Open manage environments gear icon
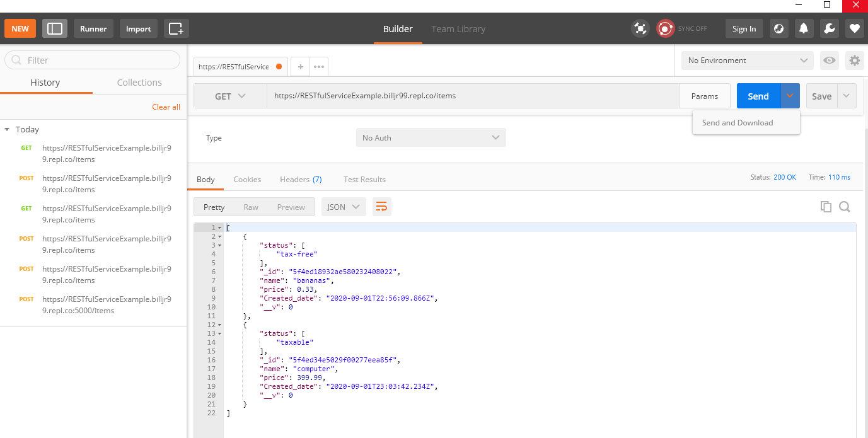Image resolution: width=868 pixels, height=438 pixels. (x=855, y=61)
